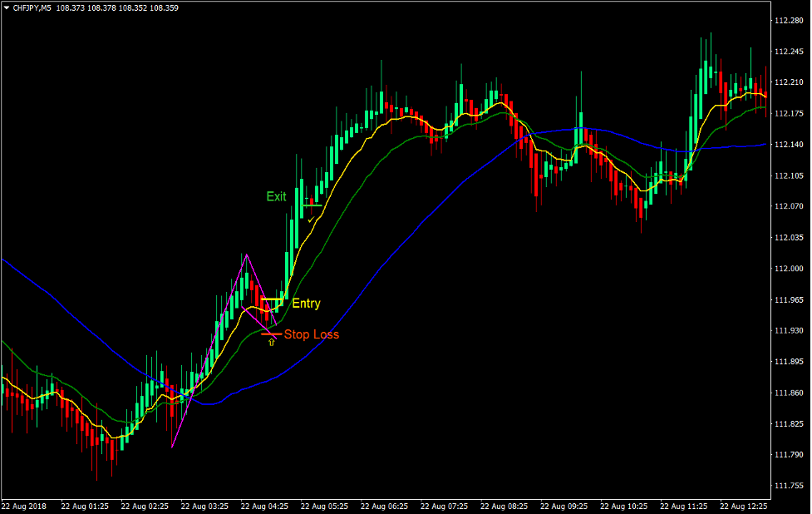Image resolution: width=812 pixels, height=514 pixels.
Task: Click the Entry text label
Action: coord(308,303)
